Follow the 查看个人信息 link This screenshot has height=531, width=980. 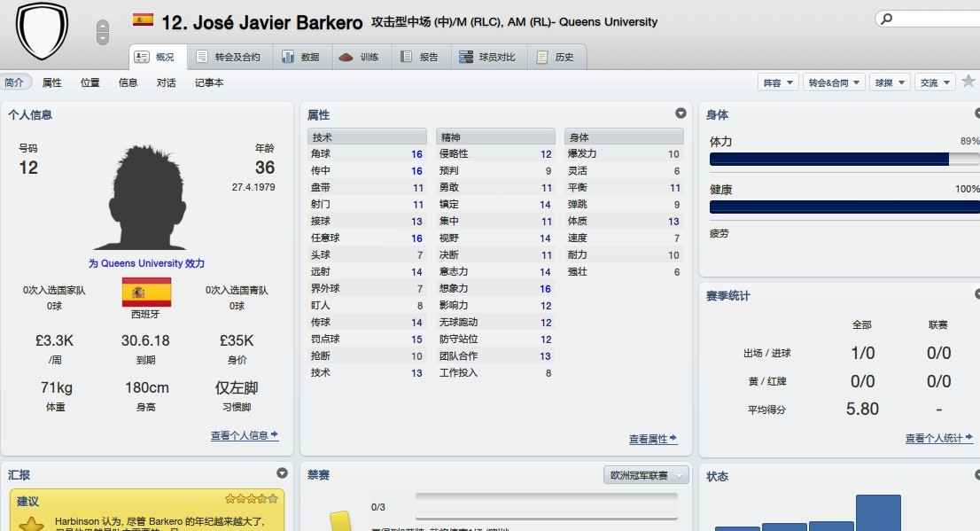(245, 435)
